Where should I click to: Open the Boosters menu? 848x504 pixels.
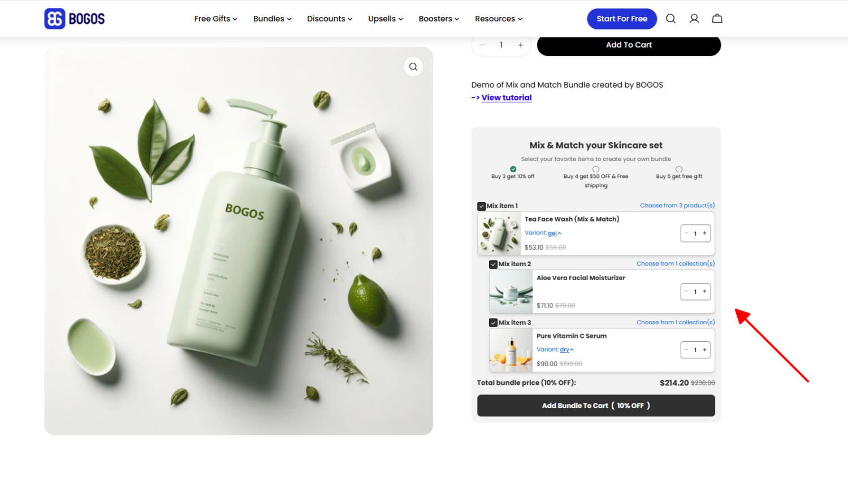[x=439, y=19]
